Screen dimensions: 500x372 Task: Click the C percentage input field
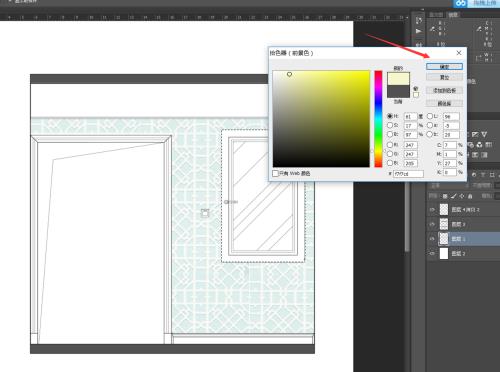tap(450, 145)
